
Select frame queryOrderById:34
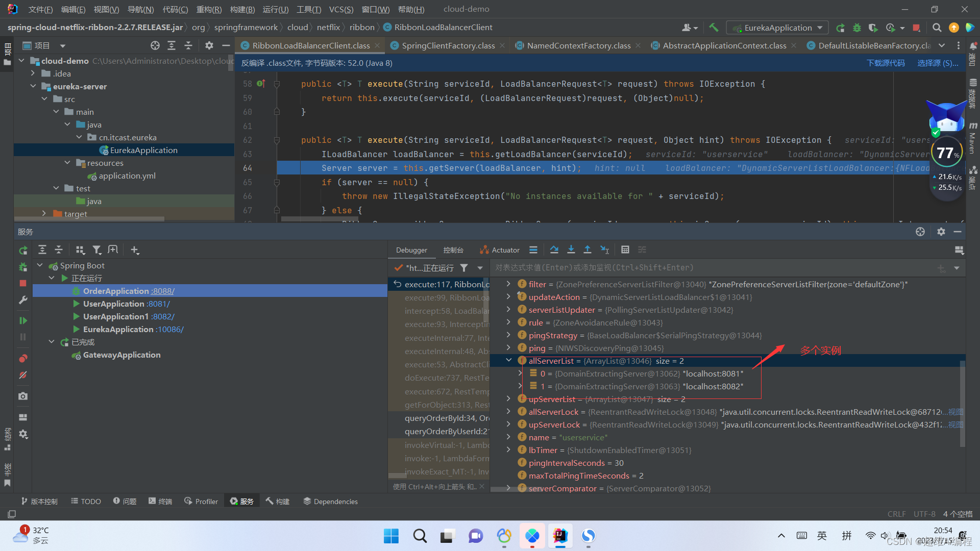[x=447, y=418]
